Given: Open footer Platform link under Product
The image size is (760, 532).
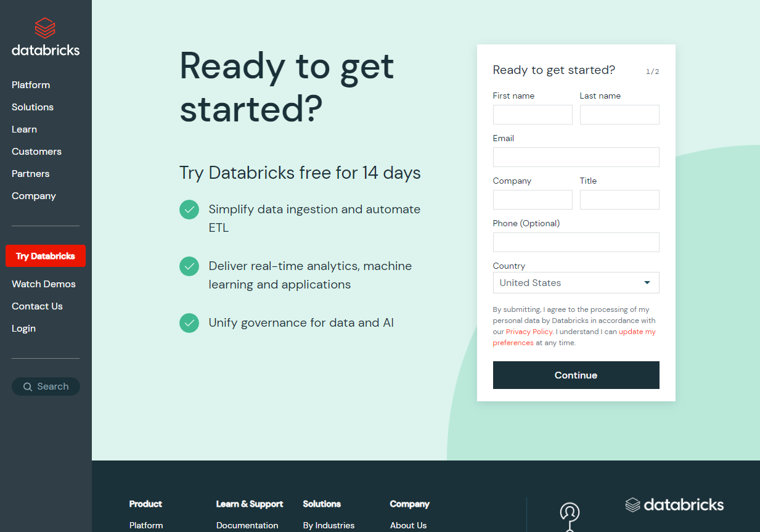Looking at the screenshot, I should click(146, 526).
